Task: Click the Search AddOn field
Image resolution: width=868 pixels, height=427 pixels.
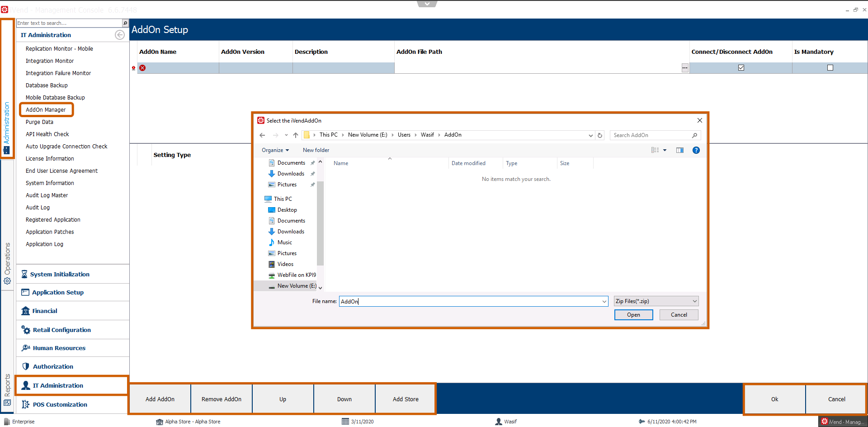Action: click(651, 135)
